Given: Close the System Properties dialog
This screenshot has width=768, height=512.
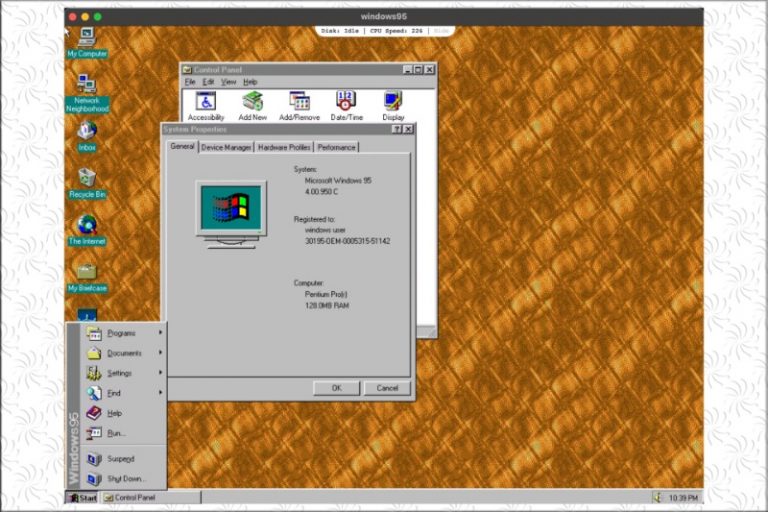Looking at the screenshot, I should pos(408,129).
